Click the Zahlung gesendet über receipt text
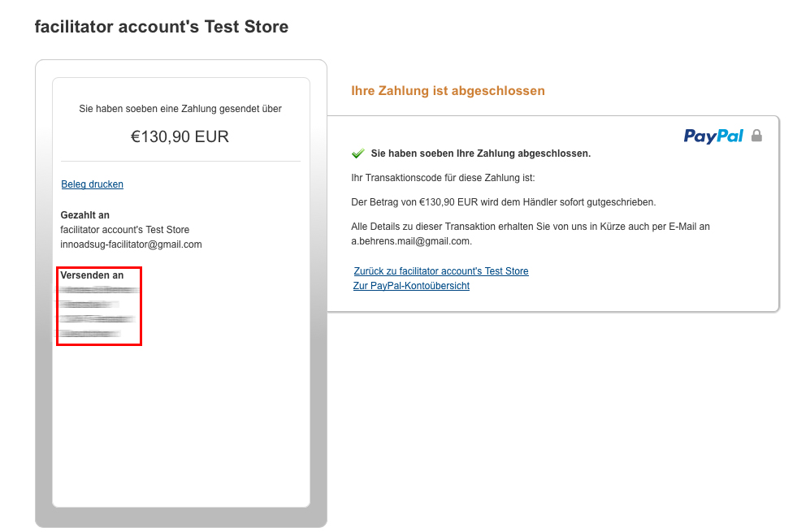The height and width of the screenshot is (532, 810). pyautogui.click(x=180, y=108)
